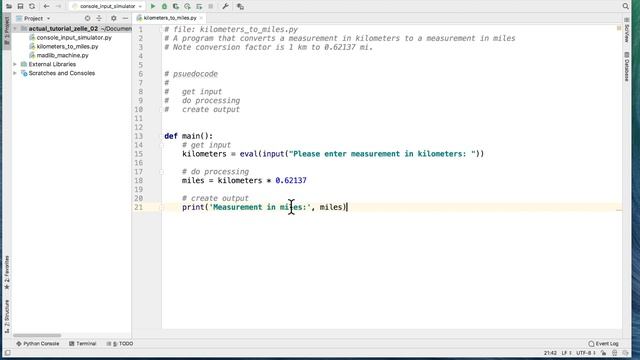The height and width of the screenshot is (360, 640).
Task: Click the '# psuedocode' comment on line 6
Action: 191,74
